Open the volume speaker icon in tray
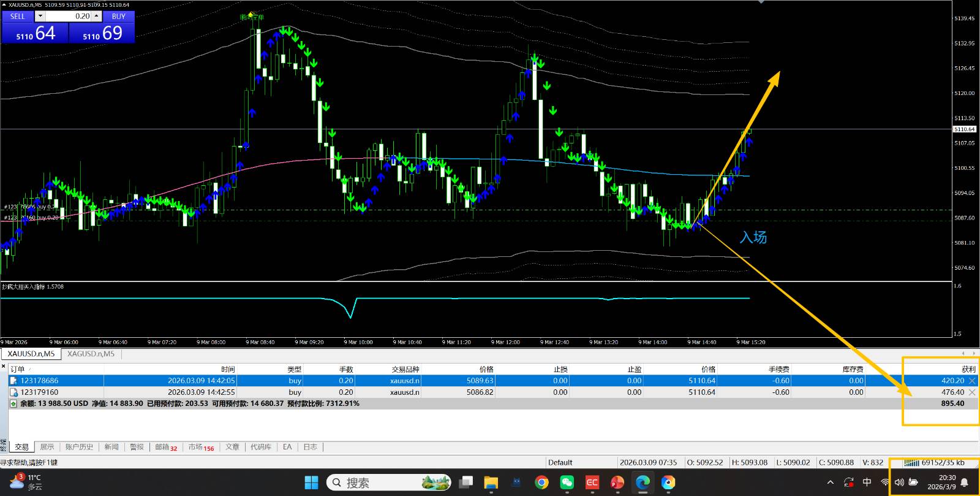Image resolution: width=980 pixels, height=496 pixels. [x=899, y=483]
